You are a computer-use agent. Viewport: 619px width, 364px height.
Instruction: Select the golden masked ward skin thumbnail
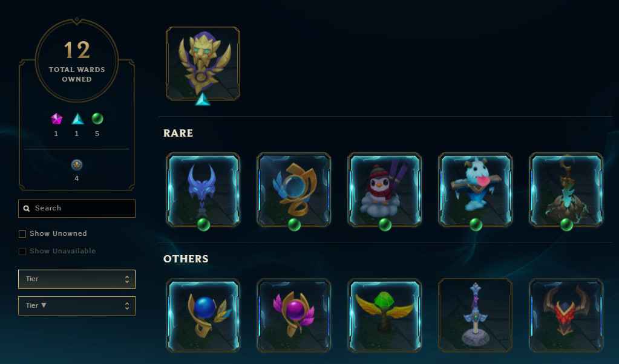coord(203,63)
